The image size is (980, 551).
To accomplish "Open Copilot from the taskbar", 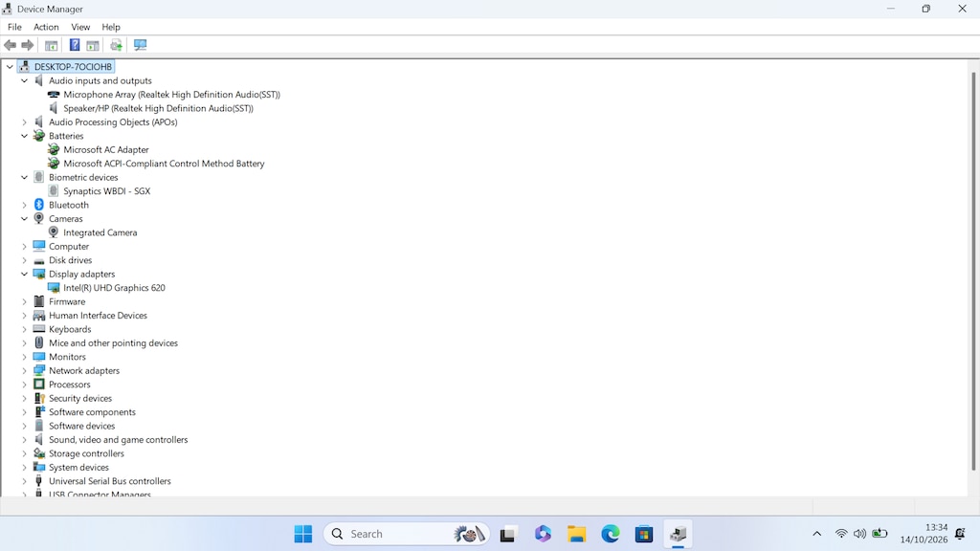I will 543,534.
